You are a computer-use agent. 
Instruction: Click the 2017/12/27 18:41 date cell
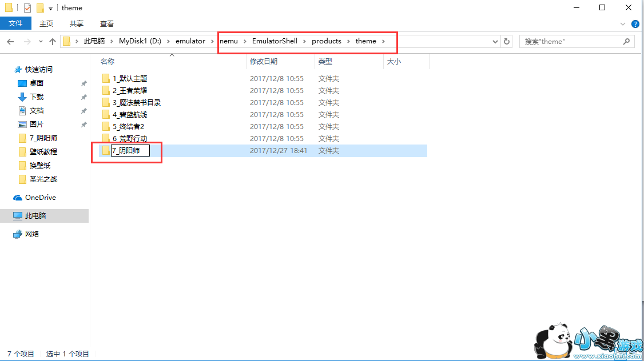coord(279,151)
